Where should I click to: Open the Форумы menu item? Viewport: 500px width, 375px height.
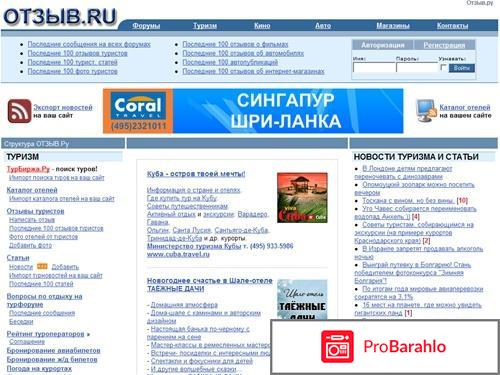coord(146,26)
